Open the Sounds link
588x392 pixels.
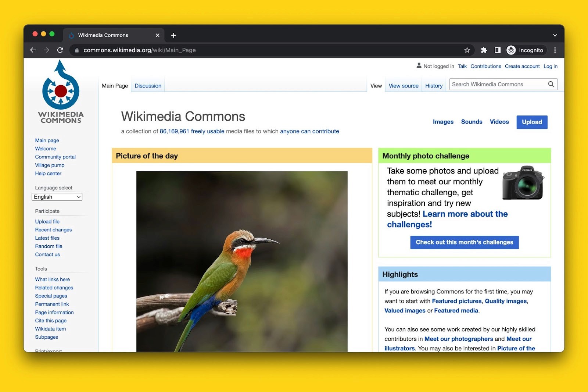[x=472, y=122]
